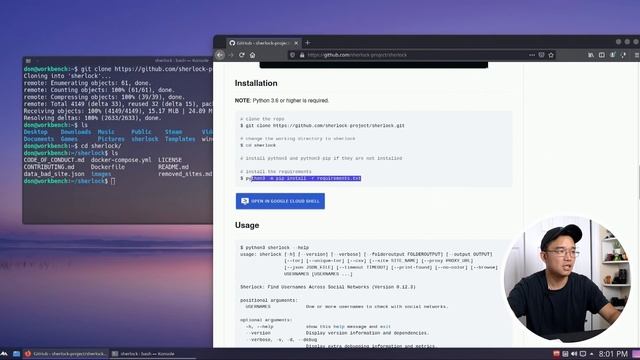Click the Installation heading
Screen dimensions: 640x360
pyautogui.click(x=256, y=83)
